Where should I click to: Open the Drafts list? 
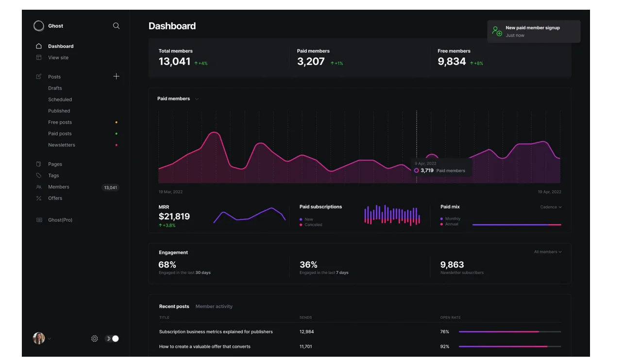click(x=55, y=88)
